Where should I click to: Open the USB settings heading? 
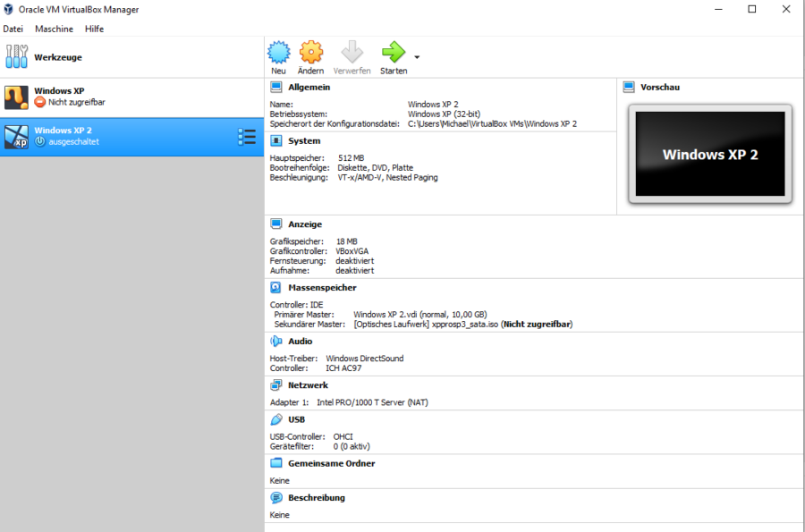point(297,419)
